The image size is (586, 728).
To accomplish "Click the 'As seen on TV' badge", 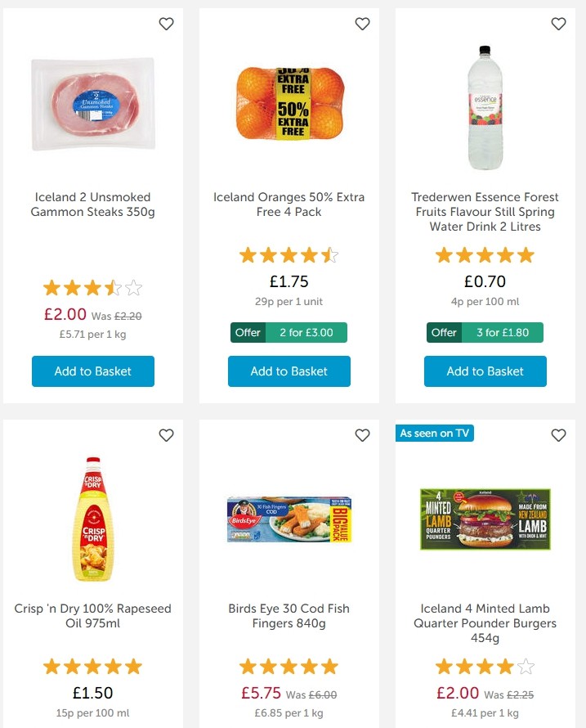I will (434, 434).
